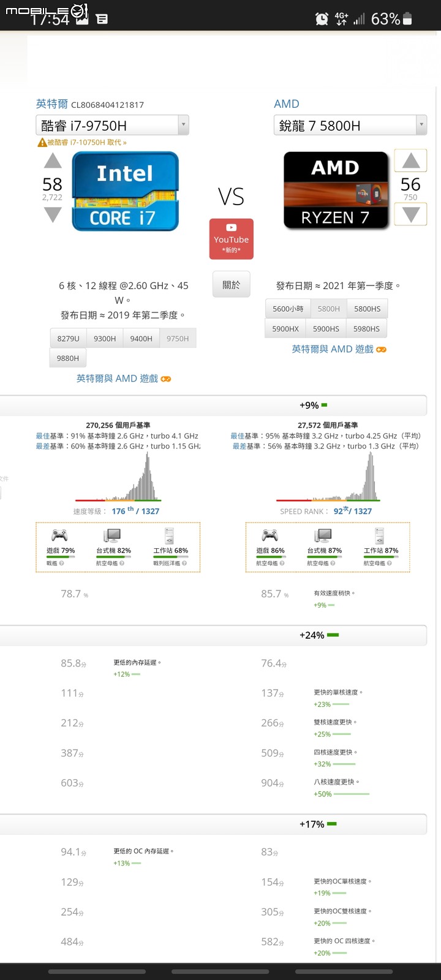
Task: Tap the 4G+ signal status icon
Action: pyautogui.click(x=341, y=19)
